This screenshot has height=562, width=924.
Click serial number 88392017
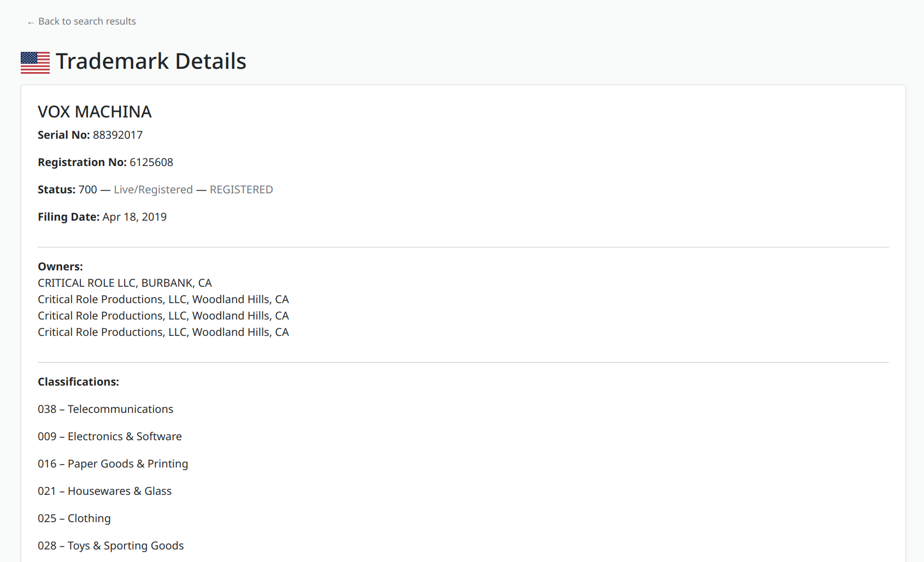[x=117, y=135]
